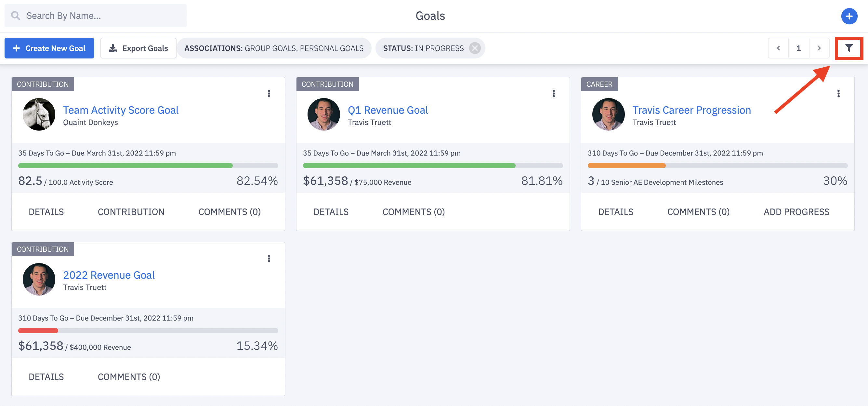
Task: Go to previous page arrow
Action: 778,48
